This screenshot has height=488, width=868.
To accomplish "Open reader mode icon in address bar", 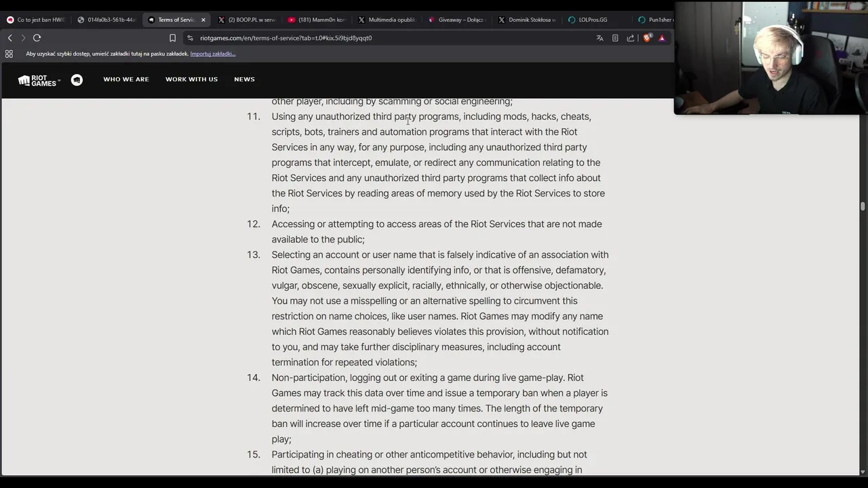I will pos(615,38).
